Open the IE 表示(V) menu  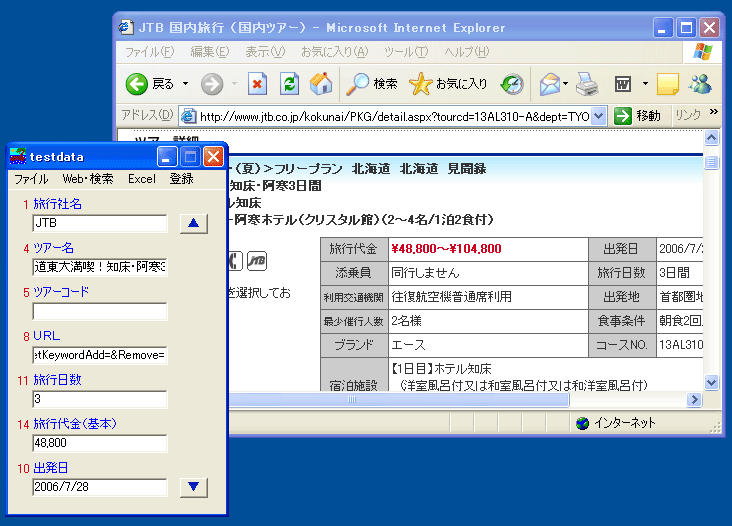coord(265,52)
